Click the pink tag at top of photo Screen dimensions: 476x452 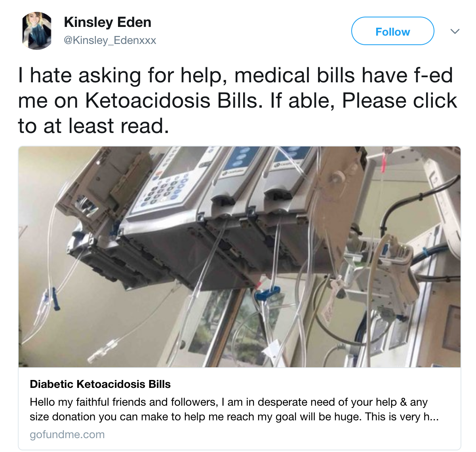(x=384, y=163)
